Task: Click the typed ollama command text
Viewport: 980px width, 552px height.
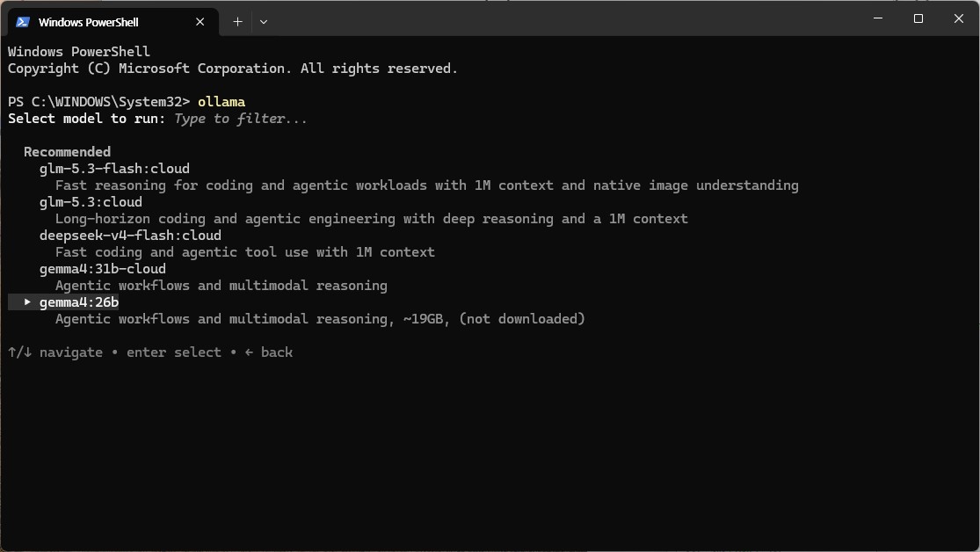Action: 221,102
